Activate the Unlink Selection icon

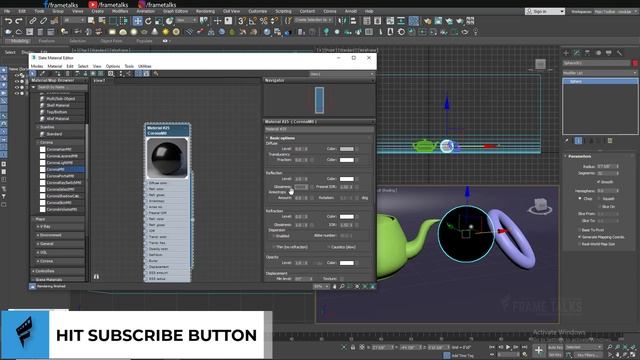coord(43,21)
